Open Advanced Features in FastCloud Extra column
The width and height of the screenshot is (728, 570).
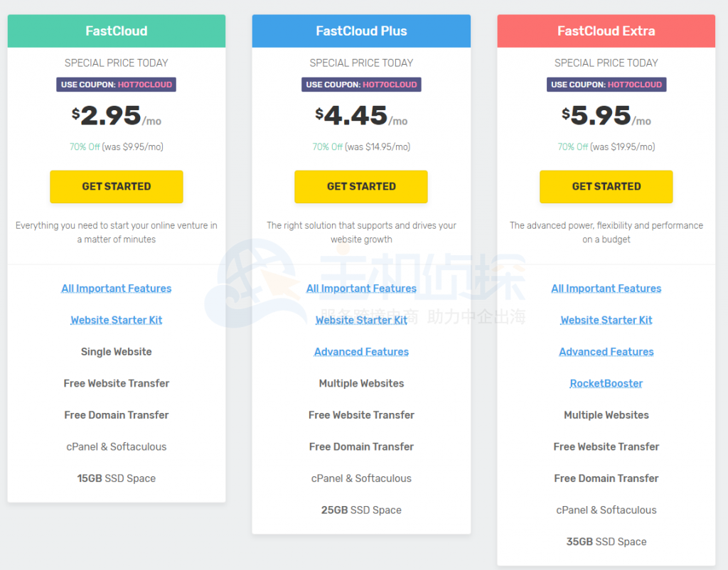point(606,352)
